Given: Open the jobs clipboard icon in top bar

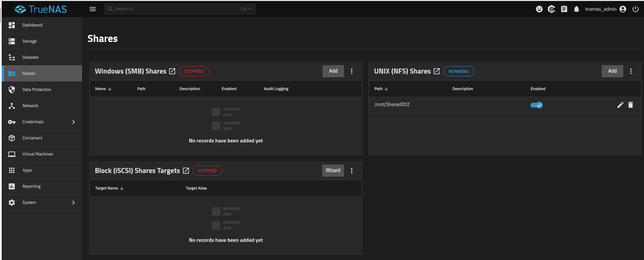Looking at the screenshot, I should point(564,9).
